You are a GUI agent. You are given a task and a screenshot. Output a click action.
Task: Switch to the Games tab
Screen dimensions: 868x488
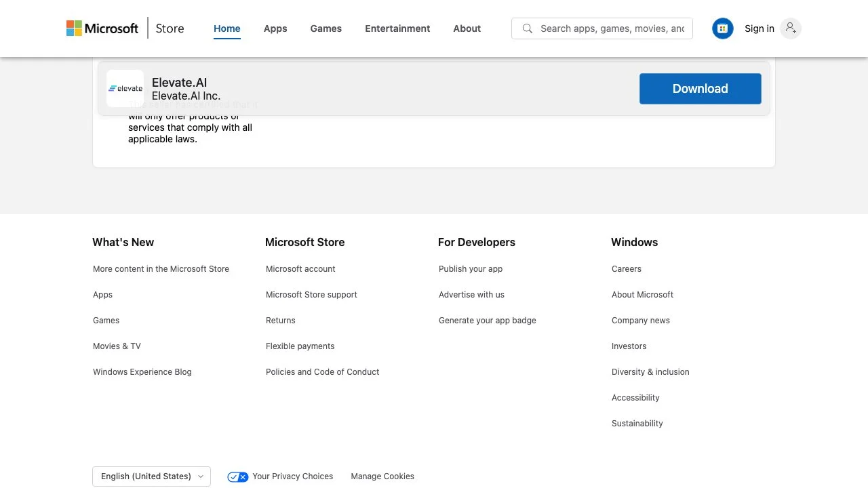(326, 28)
